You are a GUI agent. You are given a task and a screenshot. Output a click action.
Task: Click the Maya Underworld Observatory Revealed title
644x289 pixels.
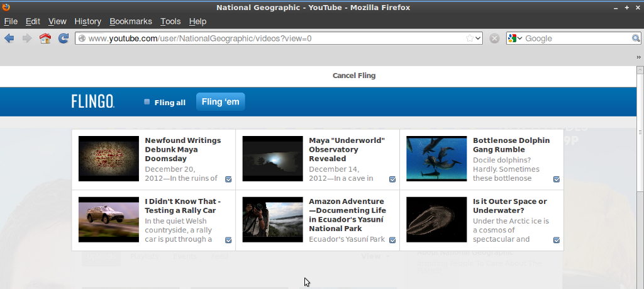(347, 150)
